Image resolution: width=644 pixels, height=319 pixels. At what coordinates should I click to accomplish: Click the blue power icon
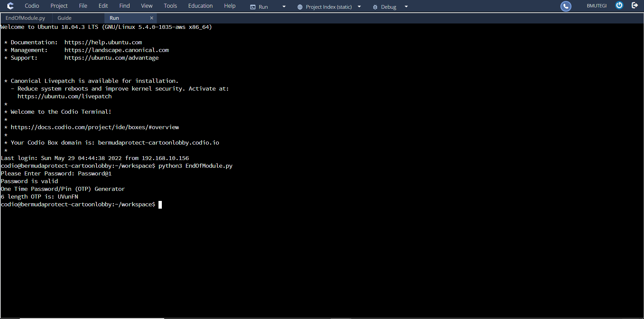619,5
